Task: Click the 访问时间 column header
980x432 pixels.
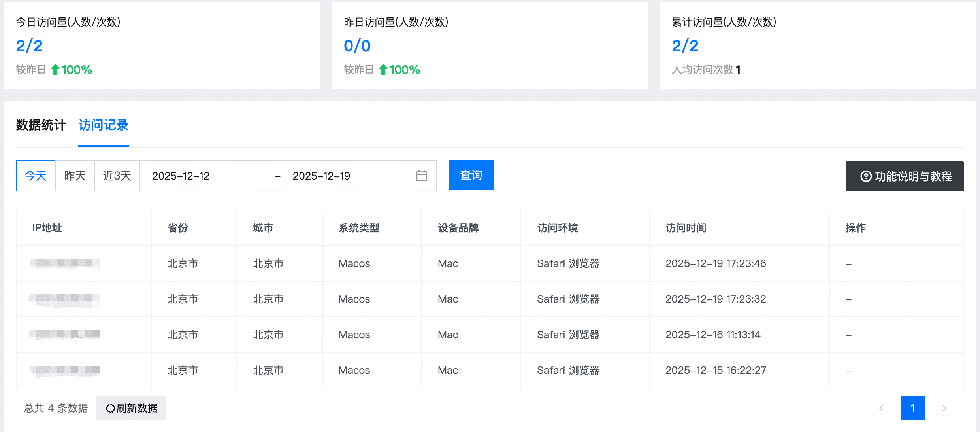Action: tap(686, 228)
